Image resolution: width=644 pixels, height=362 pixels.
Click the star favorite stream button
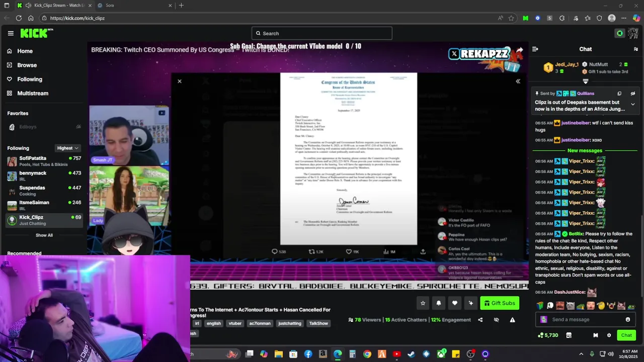point(423,303)
